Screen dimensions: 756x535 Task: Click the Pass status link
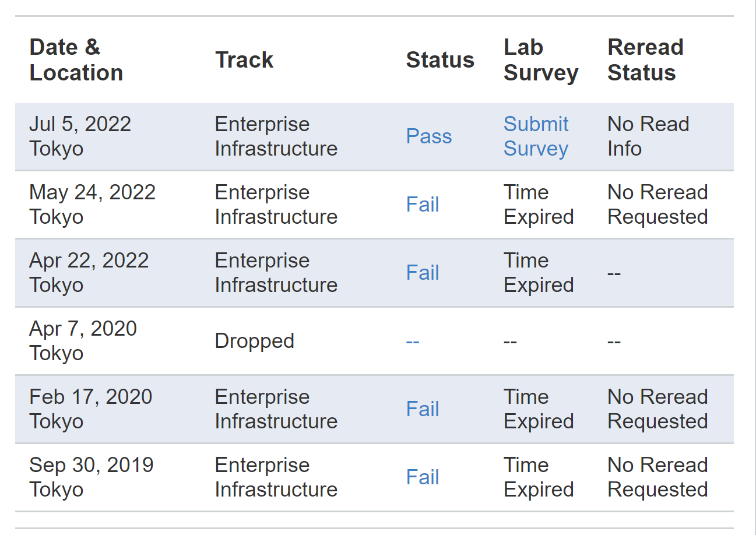click(428, 136)
